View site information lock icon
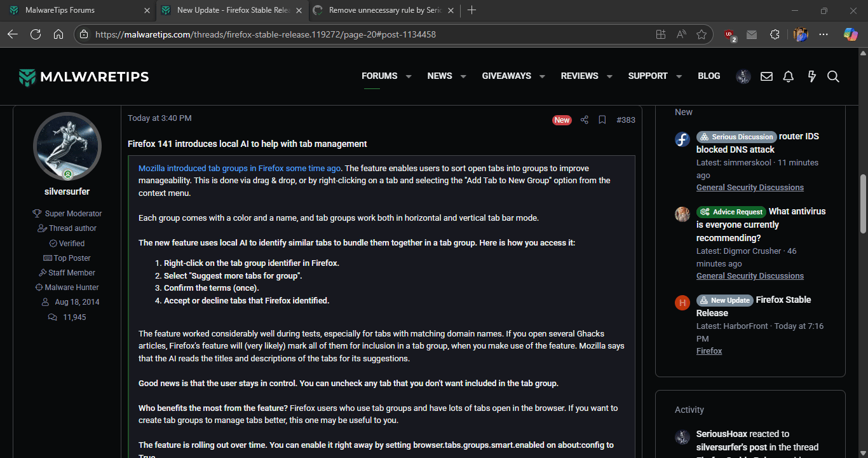This screenshot has width=868, height=458. (85, 34)
